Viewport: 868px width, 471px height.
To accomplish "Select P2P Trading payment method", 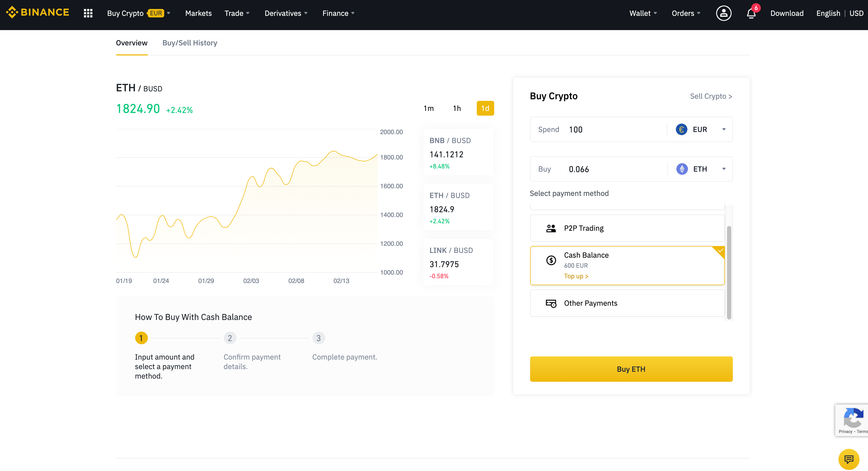I will point(627,228).
